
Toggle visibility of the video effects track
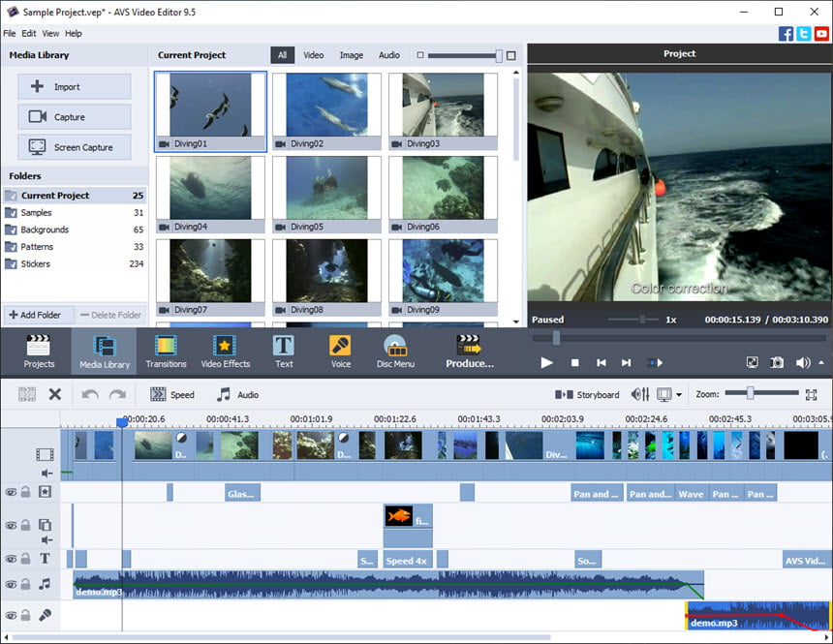pyautogui.click(x=11, y=492)
